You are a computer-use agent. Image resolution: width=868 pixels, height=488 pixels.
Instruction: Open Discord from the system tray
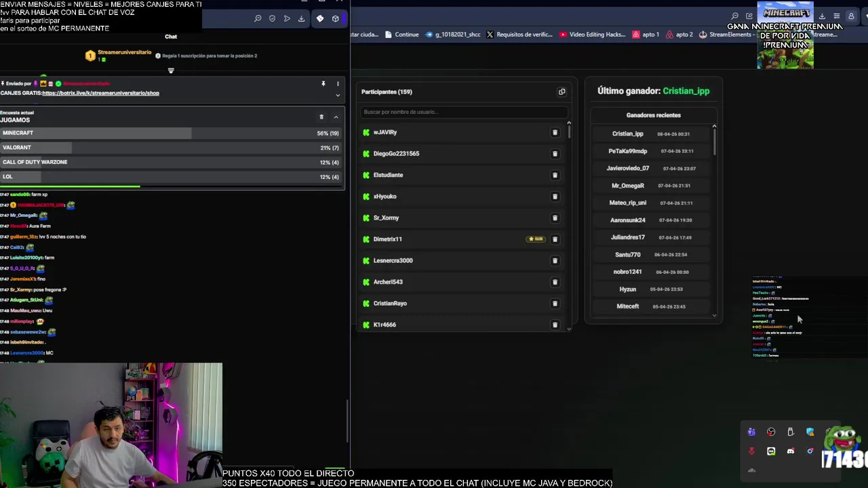[791, 451]
